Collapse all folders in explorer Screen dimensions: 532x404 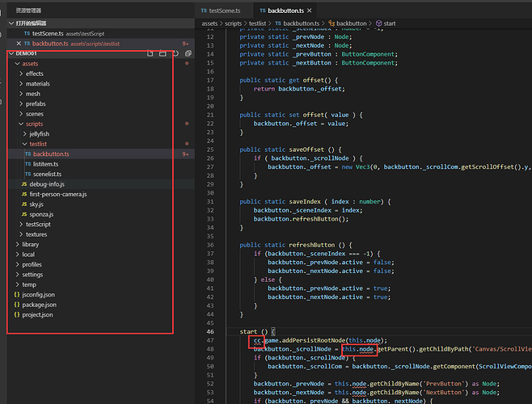[x=188, y=53]
